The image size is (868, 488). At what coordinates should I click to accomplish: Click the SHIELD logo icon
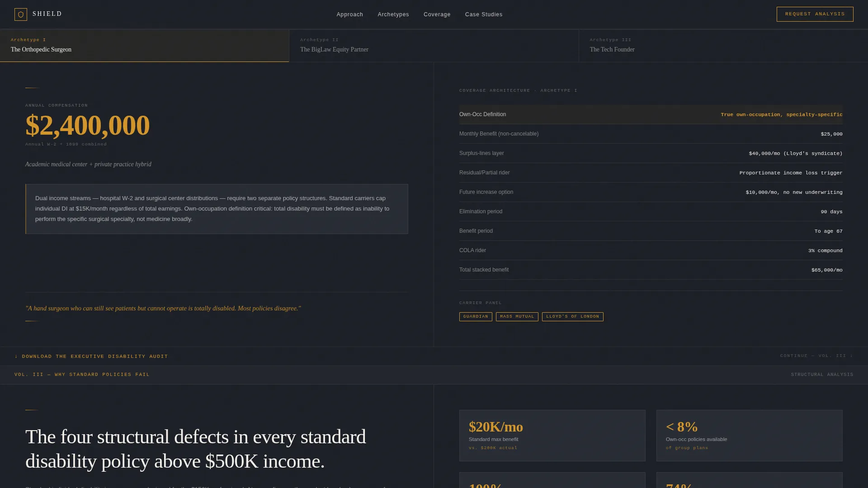(21, 14)
